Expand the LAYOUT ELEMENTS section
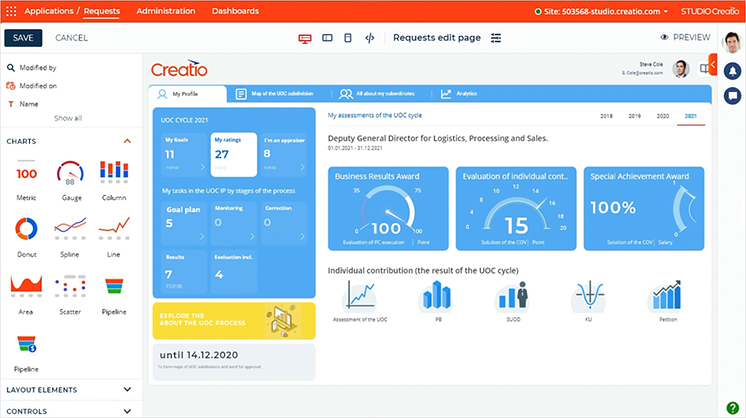The width and height of the screenshot is (746, 418). (127, 389)
